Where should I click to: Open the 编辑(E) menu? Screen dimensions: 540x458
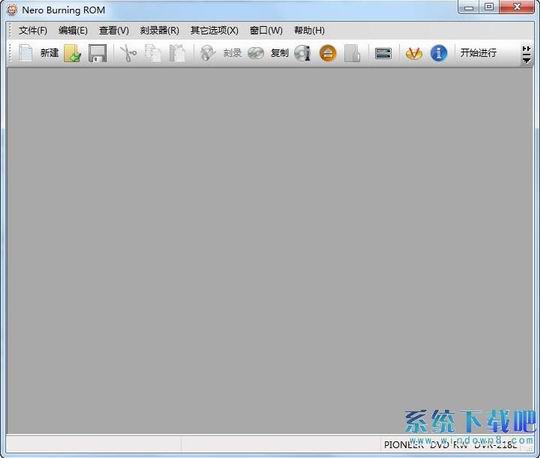(x=73, y=30)
